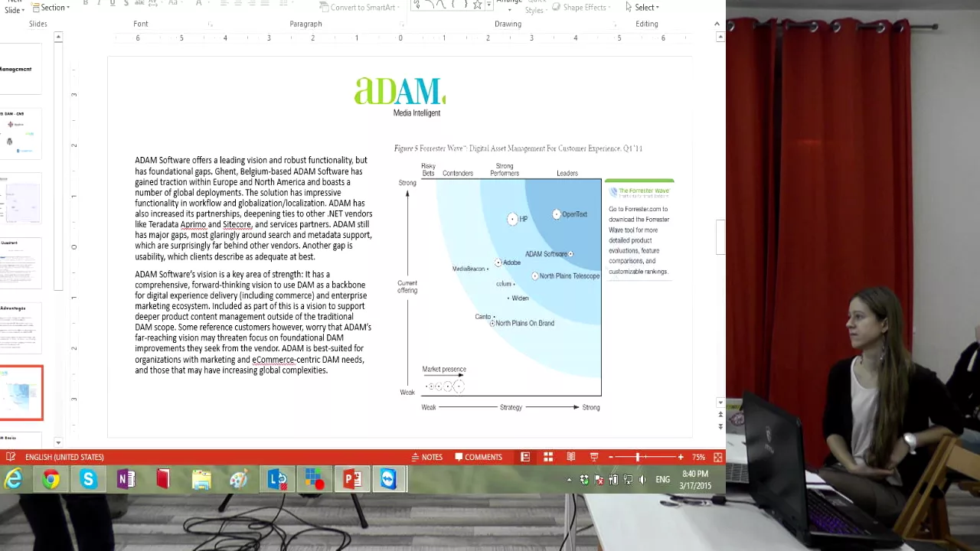The image size is (980, 551).
Task: Toggle text Shadow formatting
Action: click(126, 3)
